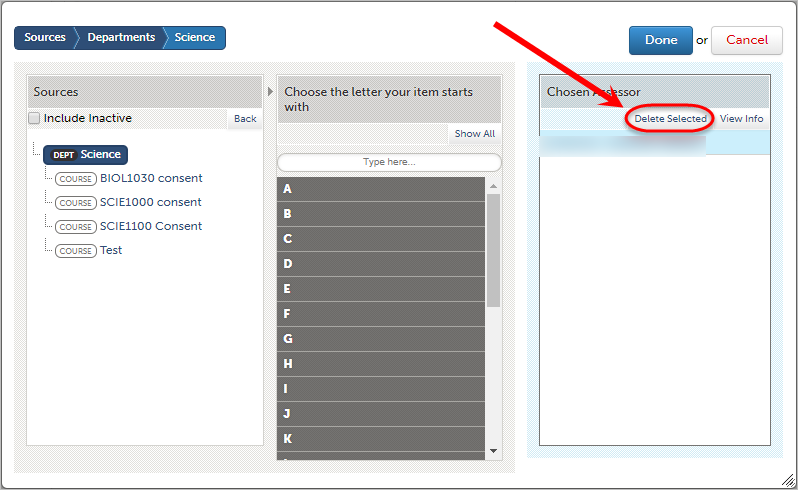Click the COURSE badge next to Test
Screen dimensions: 798x490
click(x=76, y=251)
